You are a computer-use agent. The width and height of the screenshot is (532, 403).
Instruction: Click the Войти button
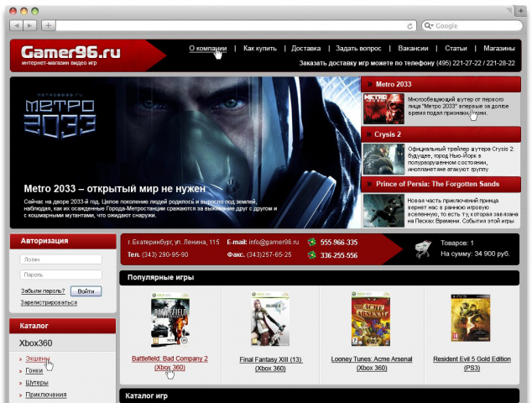tap(86, 291)
